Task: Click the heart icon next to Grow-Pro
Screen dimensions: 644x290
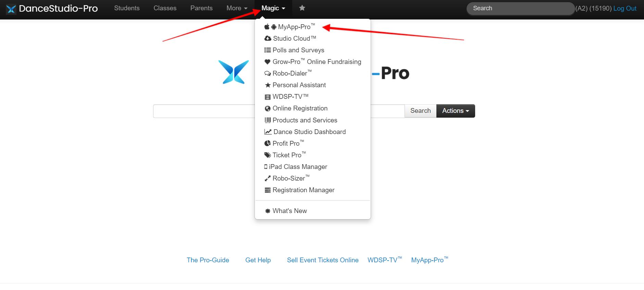Action: click(268, 62)
